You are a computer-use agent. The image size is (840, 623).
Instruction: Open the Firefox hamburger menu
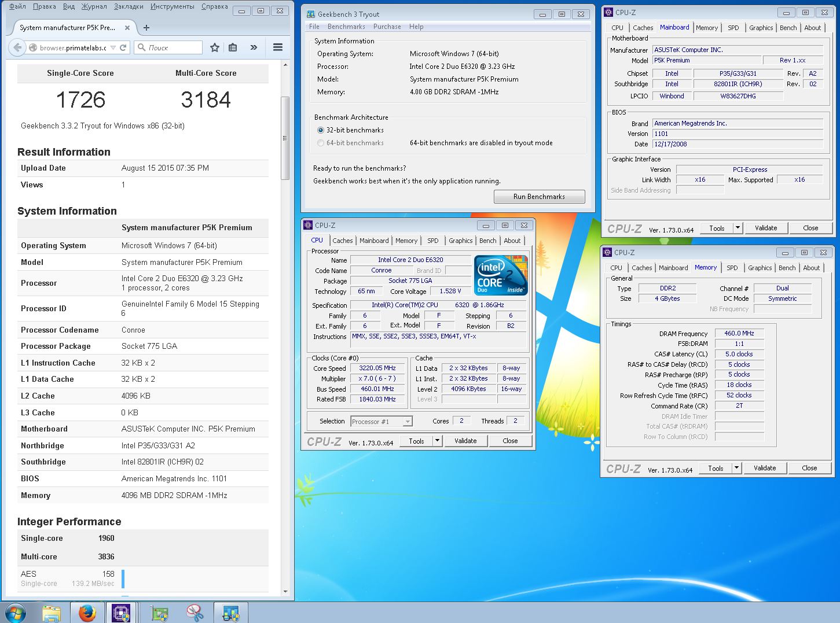tap(278, 47)
